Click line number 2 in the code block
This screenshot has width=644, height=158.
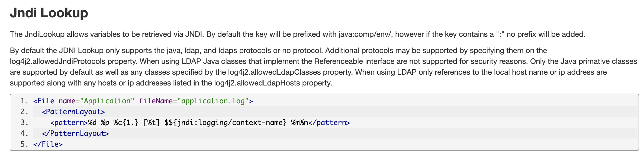(24, 112)
